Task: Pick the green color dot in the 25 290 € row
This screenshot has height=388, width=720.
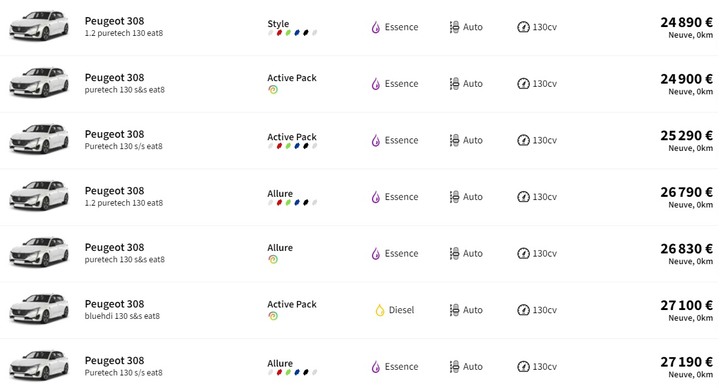Action: tap(288, 146)
